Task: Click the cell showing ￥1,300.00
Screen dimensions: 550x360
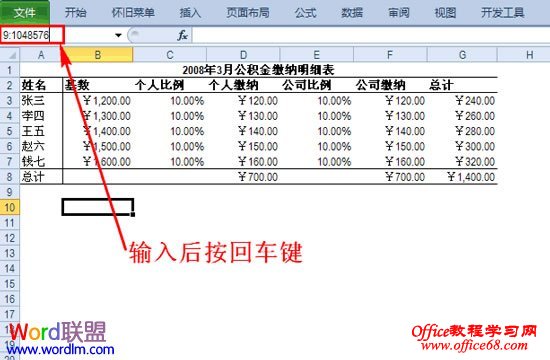Action: (98, 116)
